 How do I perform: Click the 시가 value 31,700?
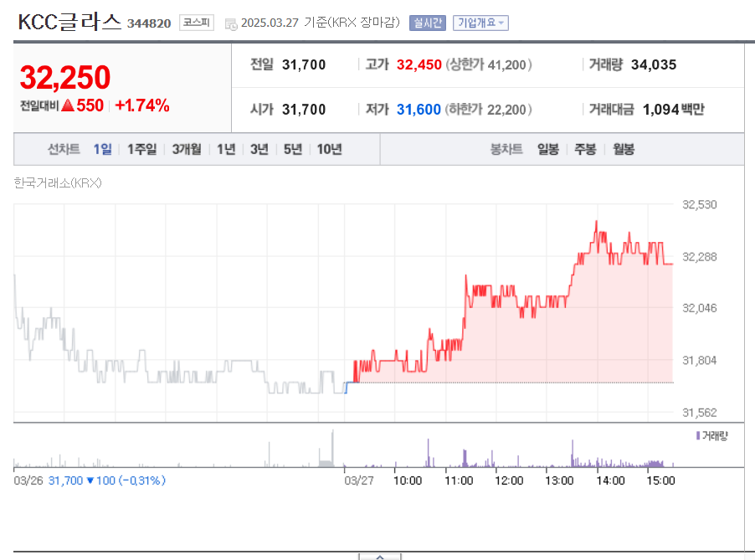click(304, 110)
